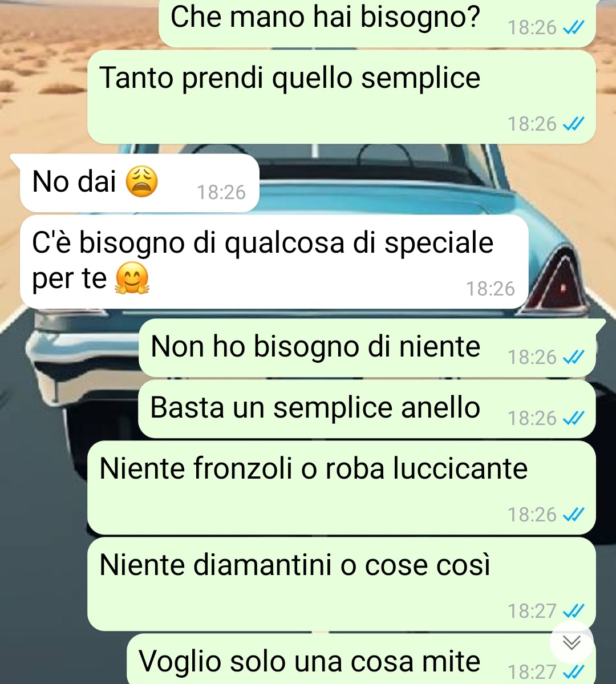Tap the scroll-to-bottom double chevron button

click(572, 642)
